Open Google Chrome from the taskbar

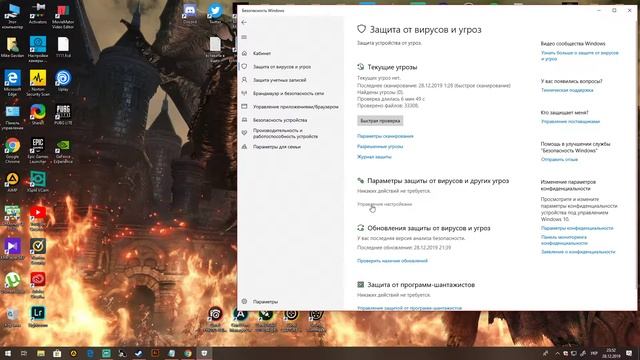coord(188,353)
